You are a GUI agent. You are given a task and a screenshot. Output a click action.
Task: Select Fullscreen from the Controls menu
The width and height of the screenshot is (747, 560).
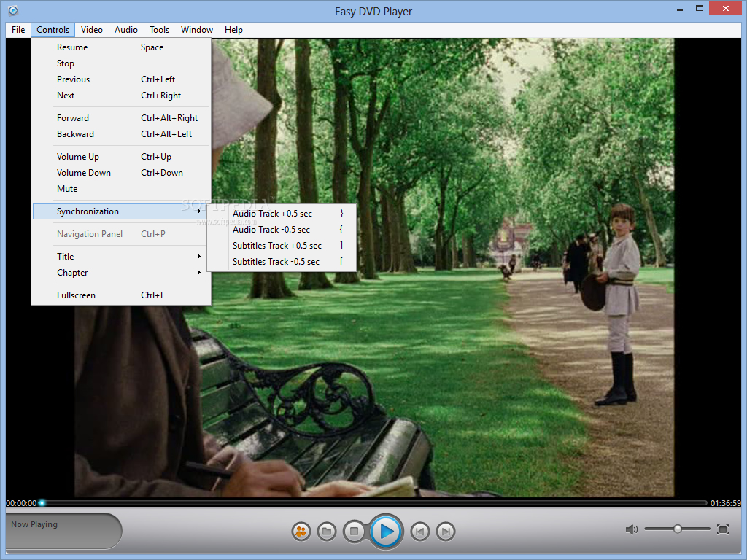click(x=122, y=295)
